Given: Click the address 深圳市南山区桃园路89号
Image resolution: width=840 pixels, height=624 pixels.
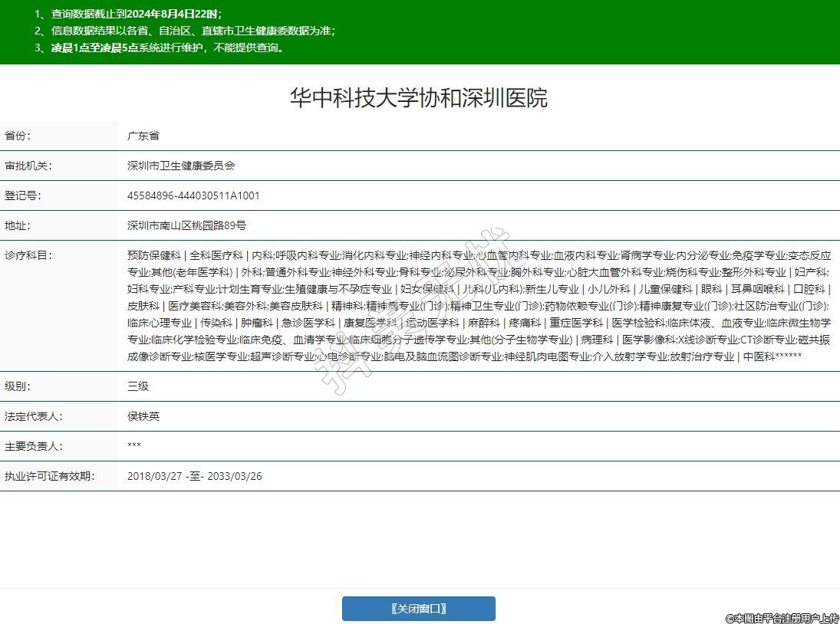Looking at the screenshot, I should (x=186, y=225).
